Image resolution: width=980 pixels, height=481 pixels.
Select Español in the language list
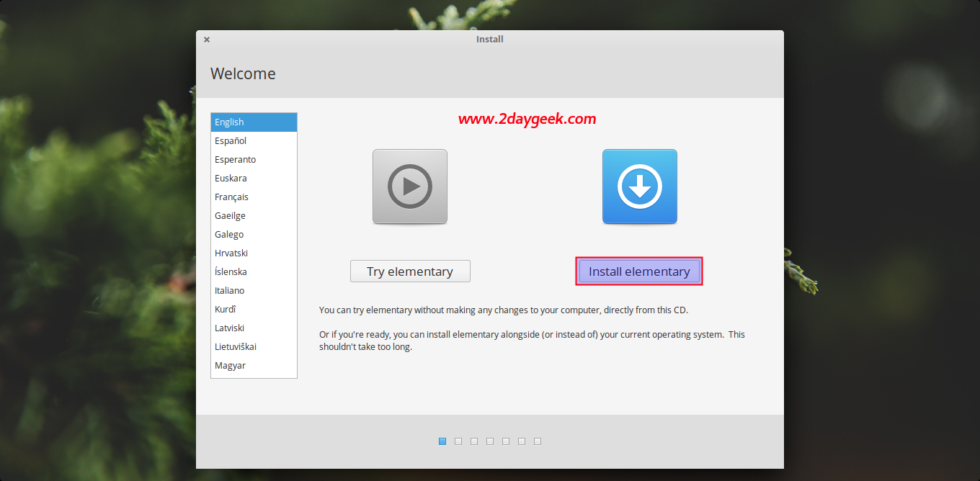[x=254, y=141]
